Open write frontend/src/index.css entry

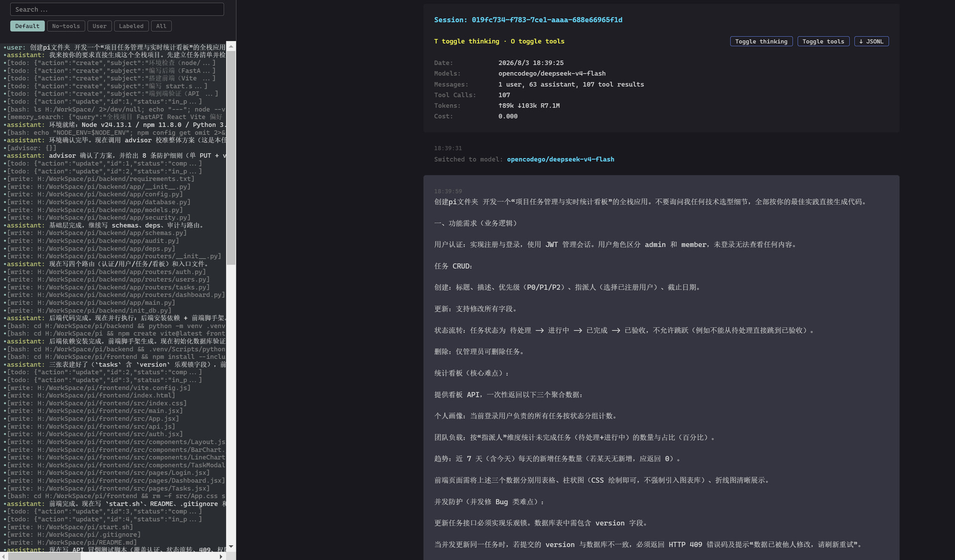pyautogui.click(x=97, y=403)
